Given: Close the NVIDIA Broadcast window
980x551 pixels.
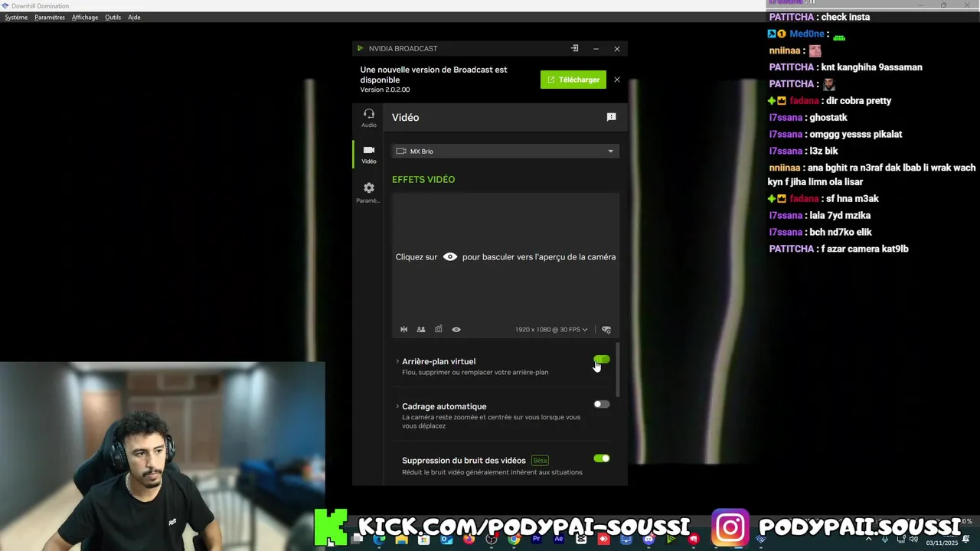Looking at the screenshot, I should tap(617, 48).
